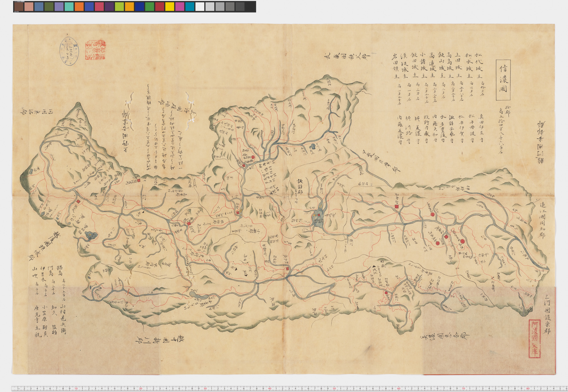Click the name 諏訪安藝守
The height and width of the screenshot is (392, 568).
451,129
